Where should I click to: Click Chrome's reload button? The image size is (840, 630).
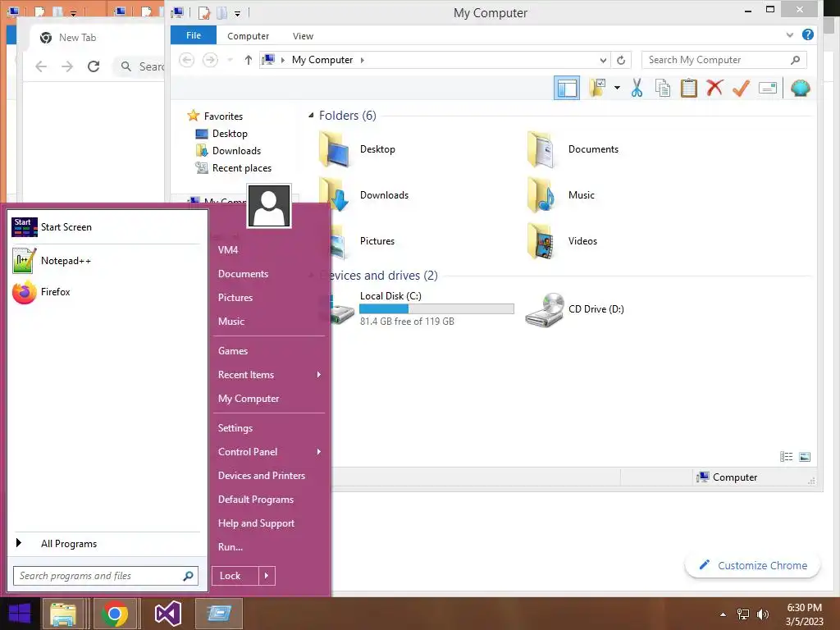point(94,66)
